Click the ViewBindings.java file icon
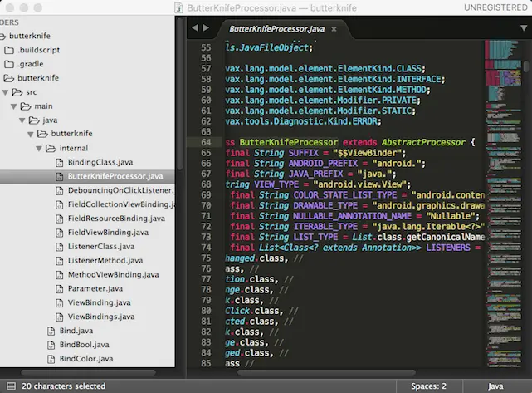This screenshot has width=532, height=393. tap(60, 317)
